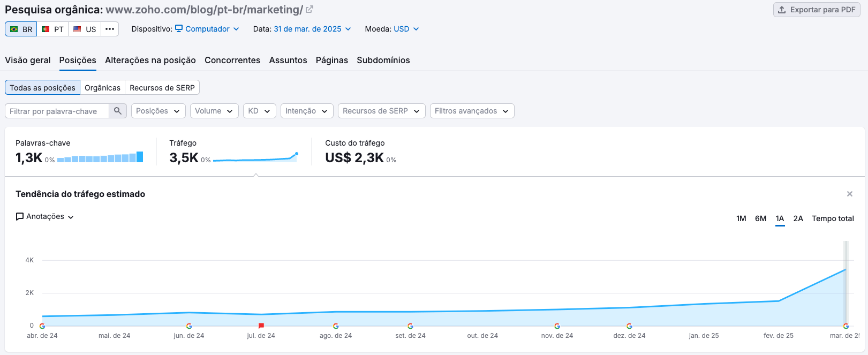Image resolution: width=868 pixels, height=355 pixels.
Task: Select the Orgânicas positions filter
Action: pyautogui.click(x=102, y=87)
